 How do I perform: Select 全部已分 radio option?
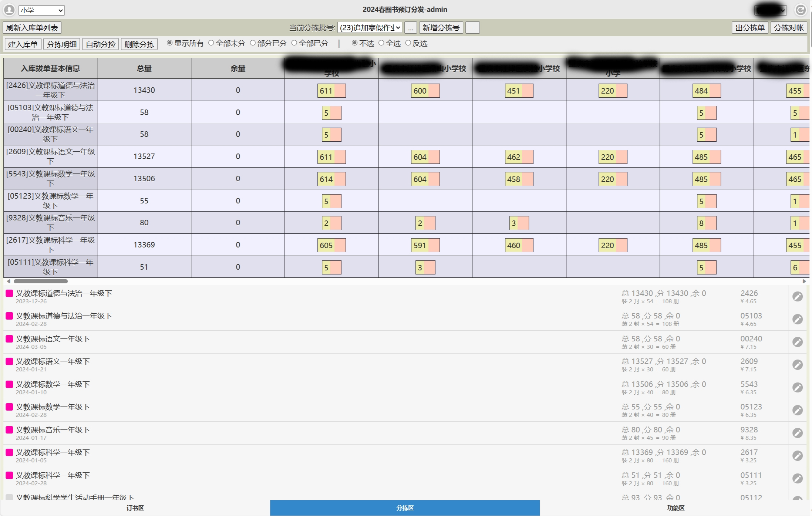click(294, 43)
